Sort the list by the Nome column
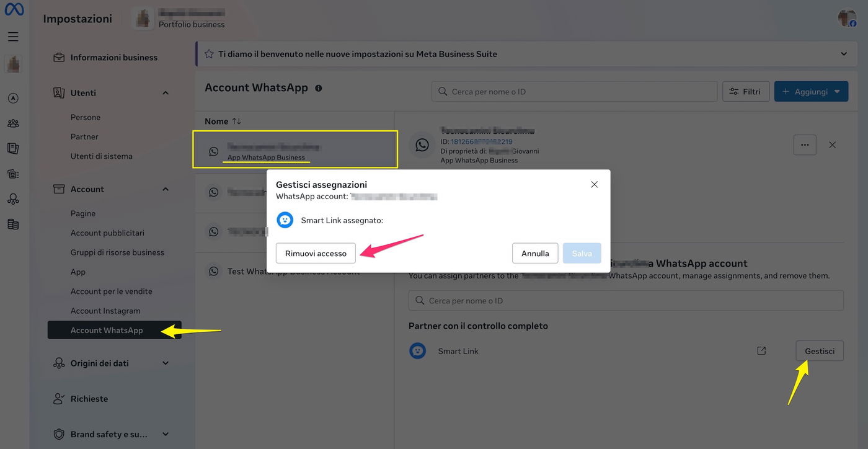Image resolution: width=868 pixels, height=449 pixels. [x=223, y=122]
